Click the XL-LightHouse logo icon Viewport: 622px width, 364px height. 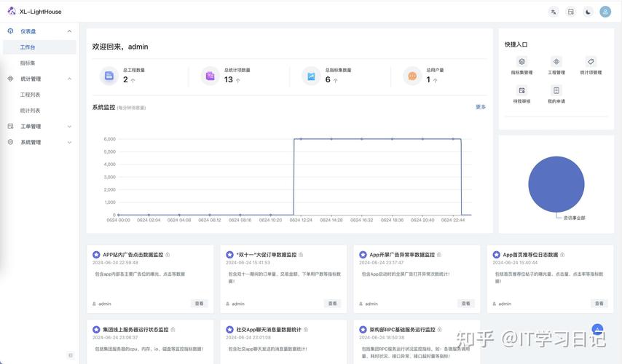click(x=12, y=11)
